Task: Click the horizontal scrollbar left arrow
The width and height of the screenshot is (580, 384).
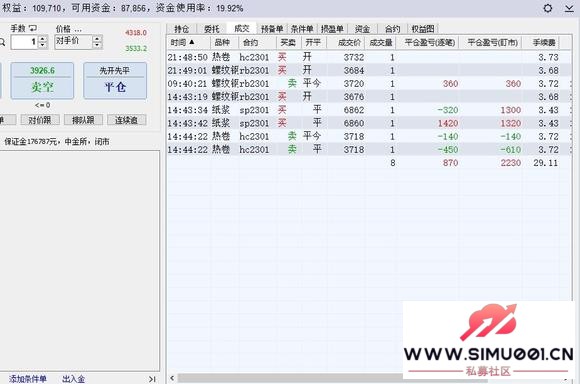Action: tap(172, 378)
